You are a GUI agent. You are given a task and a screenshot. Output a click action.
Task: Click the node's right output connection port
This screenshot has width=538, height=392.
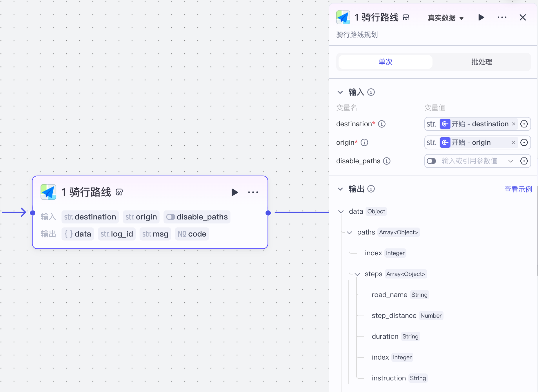pos(268,213)
